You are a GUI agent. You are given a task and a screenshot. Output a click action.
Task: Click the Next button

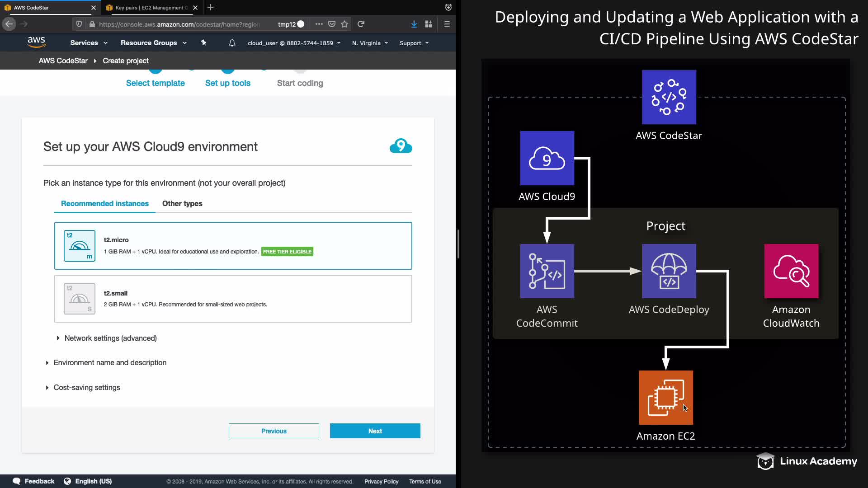pos(375,431)
